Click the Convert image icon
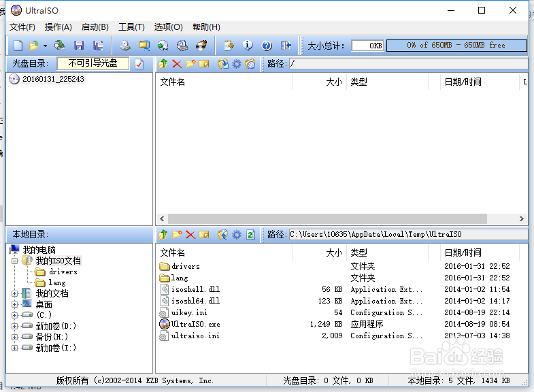The width and height of the screenshot is (534, 392). (x=163, y=46)
